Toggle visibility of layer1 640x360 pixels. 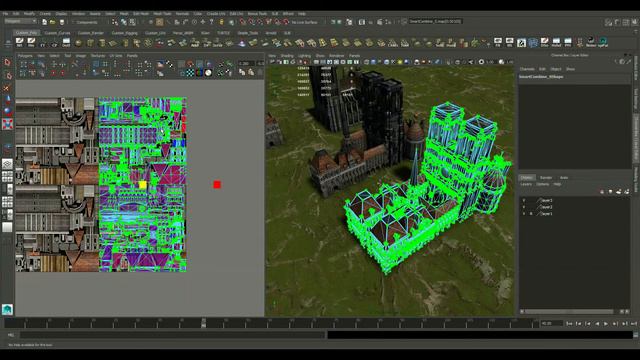(524, 213)
